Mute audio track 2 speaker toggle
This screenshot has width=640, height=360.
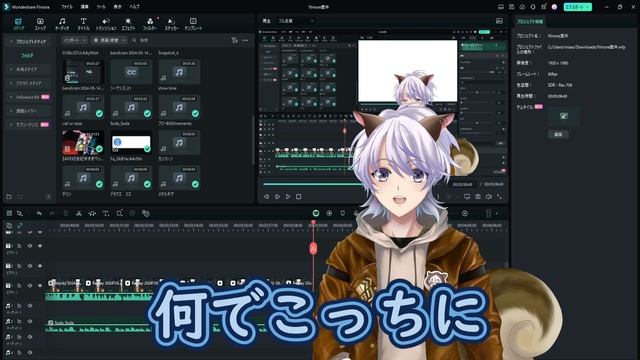pos(30,321)
